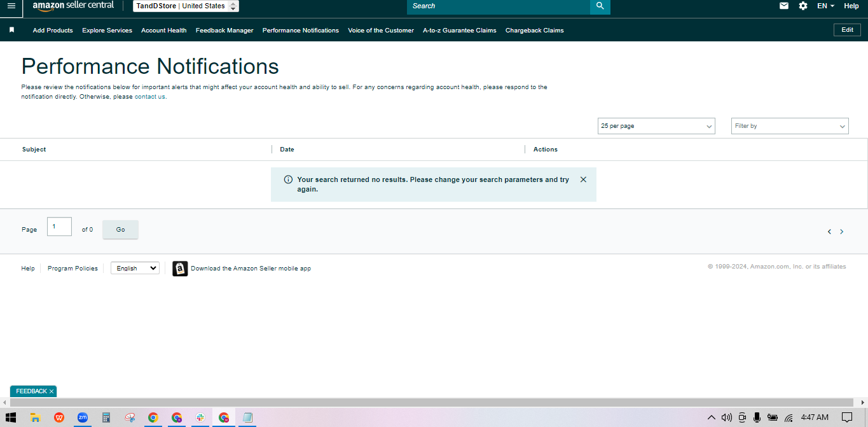Viewport: 868px width, 427px height.
Task: Click the Amazon Seller app icon
Action: (180, 269)
